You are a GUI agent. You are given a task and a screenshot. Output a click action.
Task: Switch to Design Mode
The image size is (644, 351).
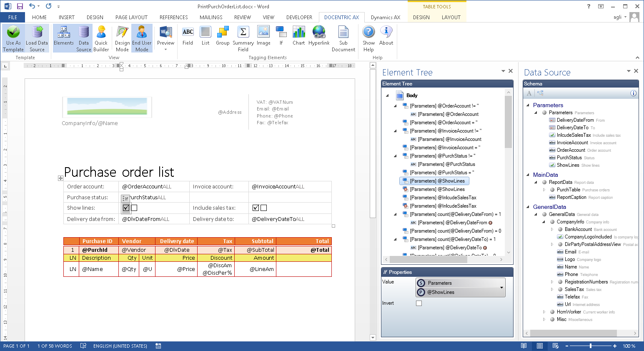[x=122, y=38]
